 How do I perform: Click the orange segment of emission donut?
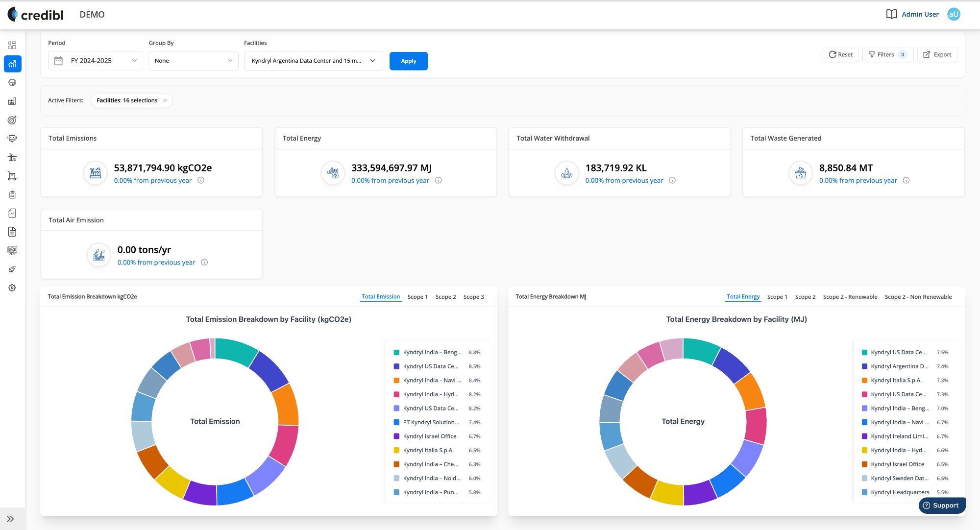pyautogui.click(x=286, y=405)
